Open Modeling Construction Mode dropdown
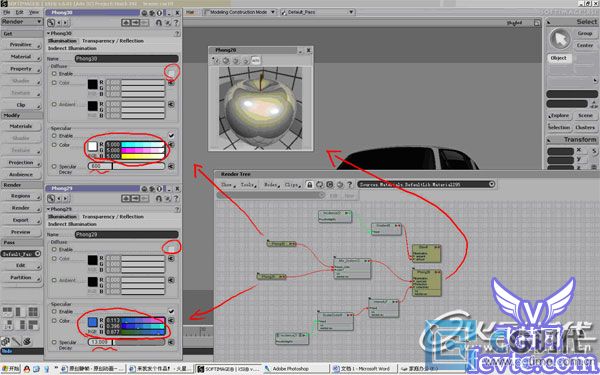The width and height of the screenshot is (600, 375). (x=240, y=12)
